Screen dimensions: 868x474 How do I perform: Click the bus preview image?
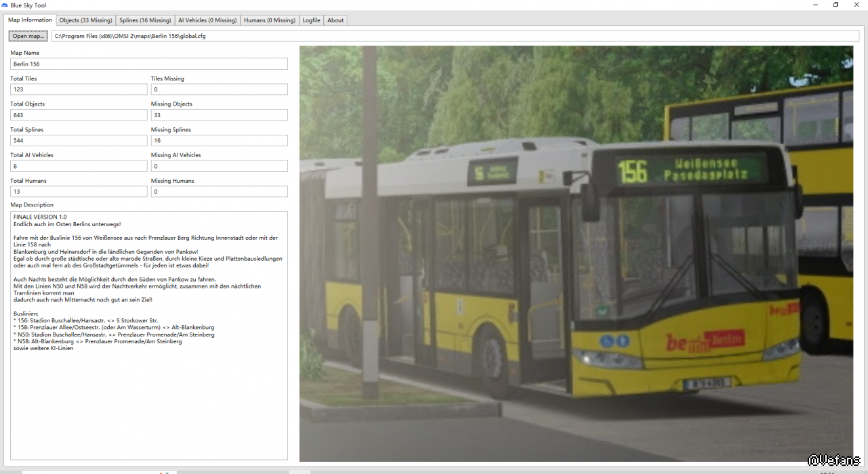(x=576, y=254)
